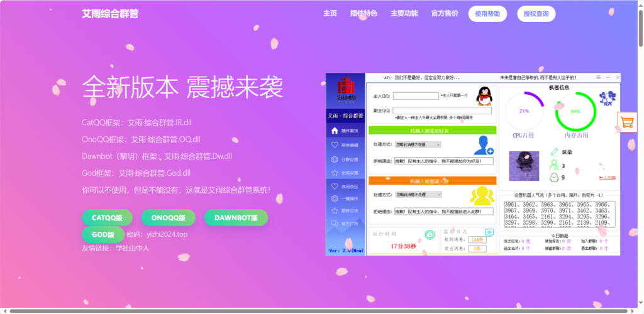Click the blue add-friend person icon
This screenshot has height=314, width=644.
coord(484,146)
